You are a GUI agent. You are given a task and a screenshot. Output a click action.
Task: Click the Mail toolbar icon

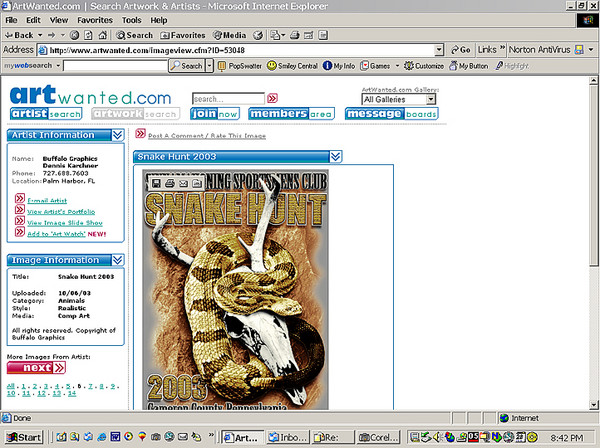point(277,35)
